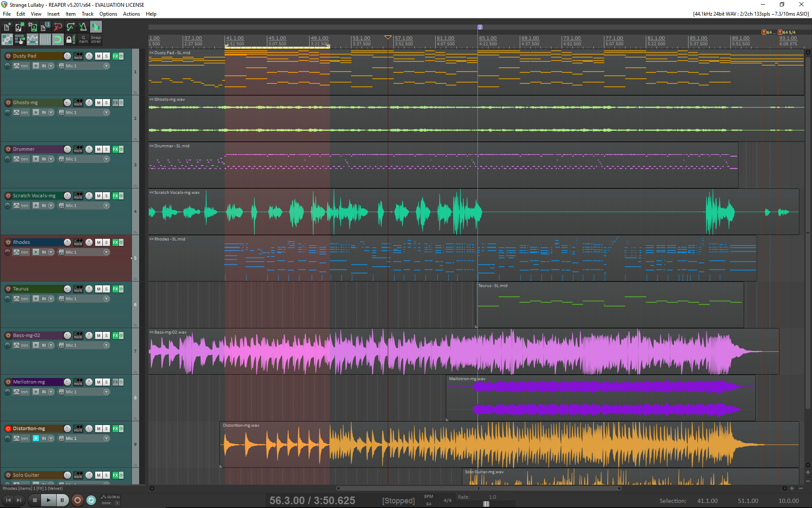Click the Save Project toolbar icon
812x508 pixels.
point(33,27)
